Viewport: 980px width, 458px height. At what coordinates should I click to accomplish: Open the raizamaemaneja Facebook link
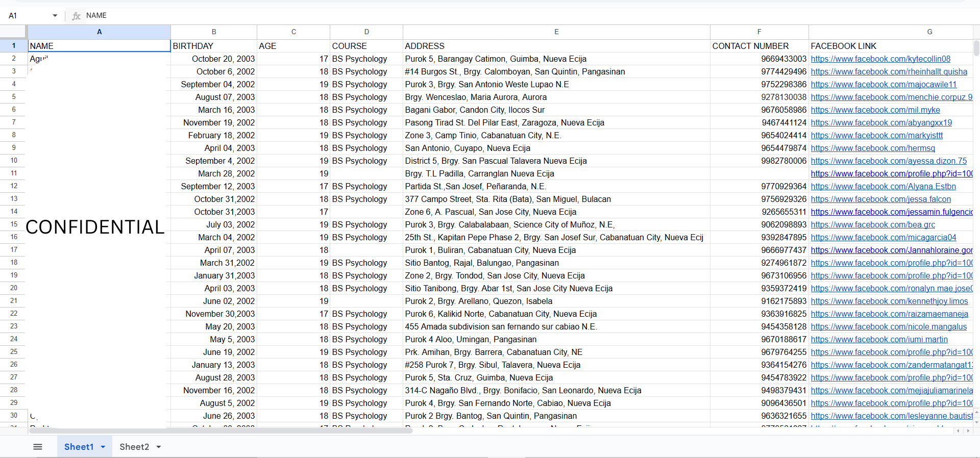889,314
